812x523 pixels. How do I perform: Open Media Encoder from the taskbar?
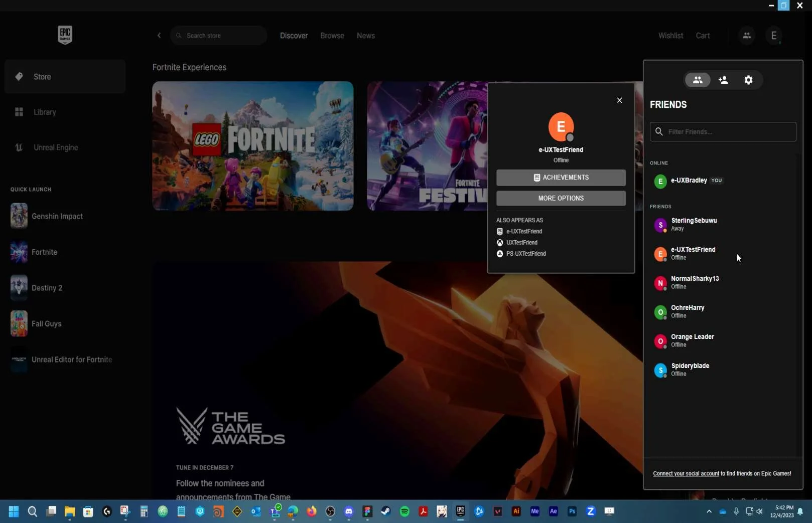(x=534, y=511)
